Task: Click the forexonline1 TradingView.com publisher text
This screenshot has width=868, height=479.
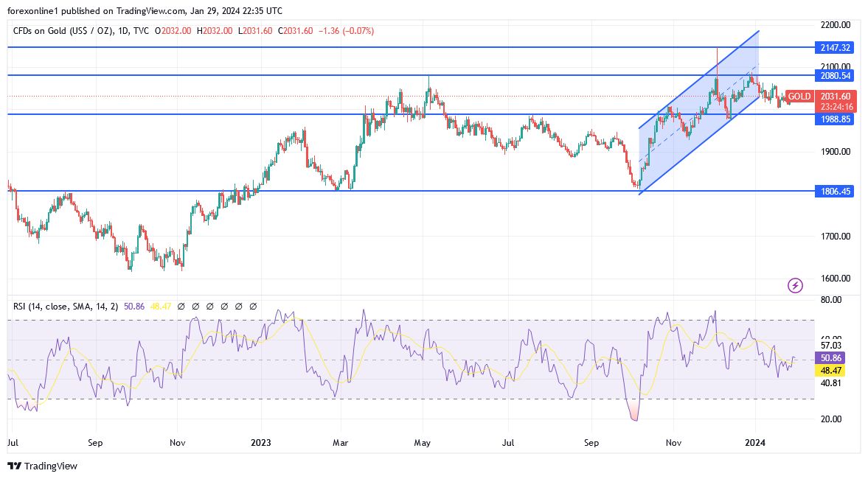Action: (x=96, y=10)
